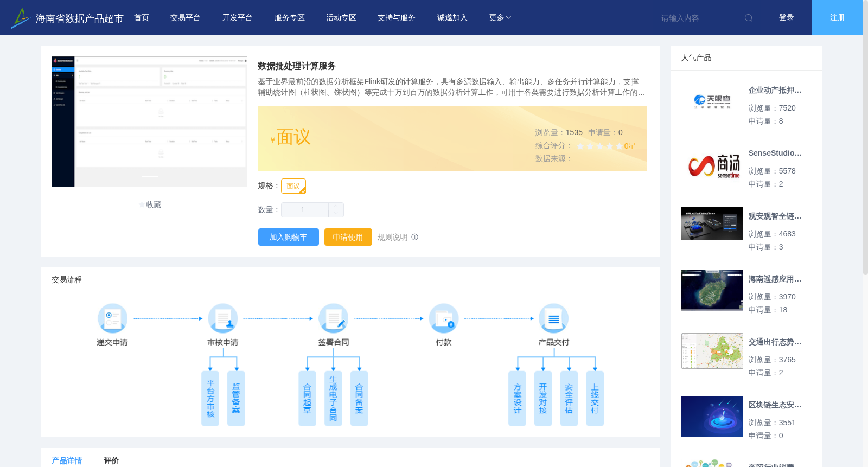Open the 开发平台 nav item
This screenshot has height=467, width=868.
point(238,18)
